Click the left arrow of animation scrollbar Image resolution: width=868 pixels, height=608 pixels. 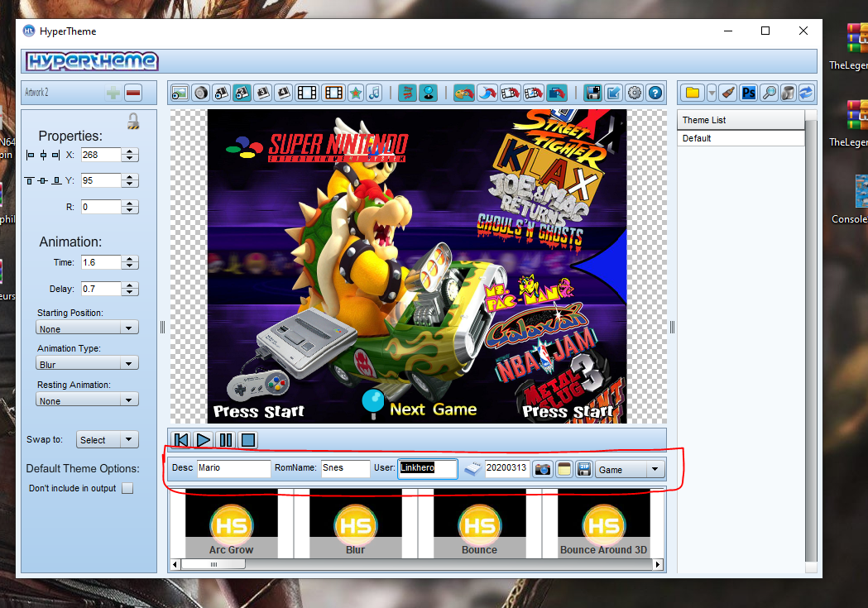[175, 564]
